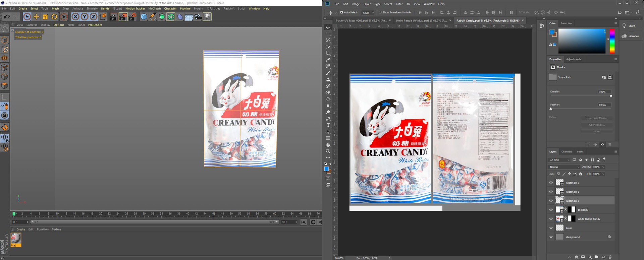Uncheck the Auto-Select checkbox
Image resolution: width=644 pixels, height=260 pixels.
341,12
